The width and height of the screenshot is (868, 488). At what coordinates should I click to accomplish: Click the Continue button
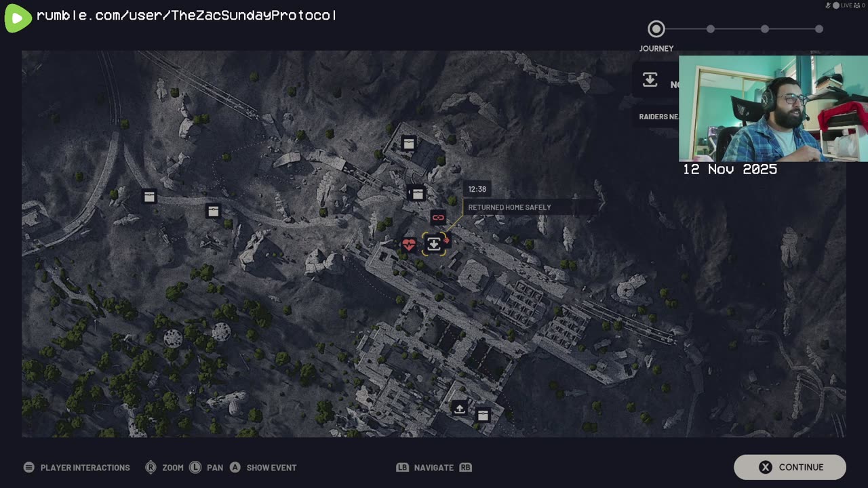click(790, 467)
